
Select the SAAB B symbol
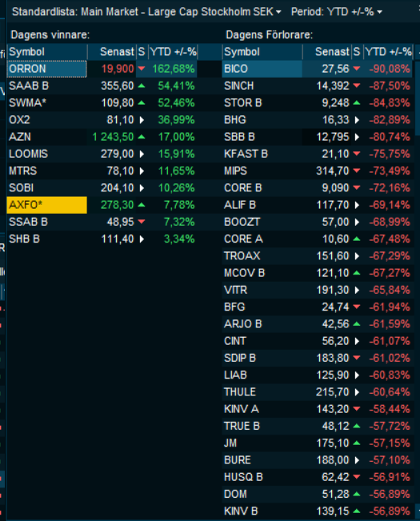(x=29, y=86)
